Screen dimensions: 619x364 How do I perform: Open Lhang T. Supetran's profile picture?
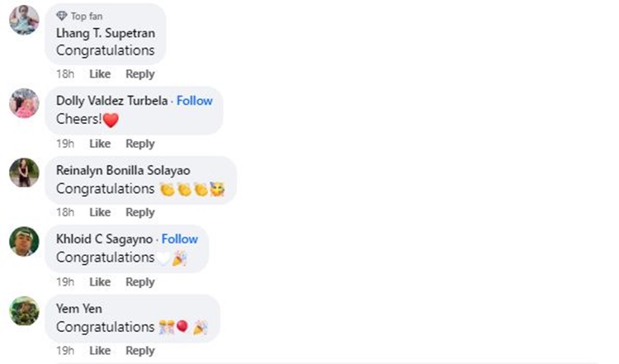24,20
